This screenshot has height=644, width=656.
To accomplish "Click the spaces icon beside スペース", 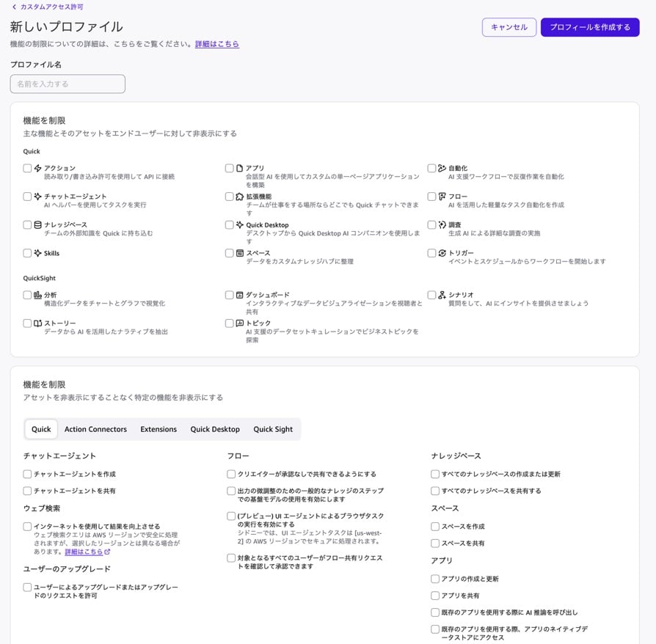I will point(240,253).
